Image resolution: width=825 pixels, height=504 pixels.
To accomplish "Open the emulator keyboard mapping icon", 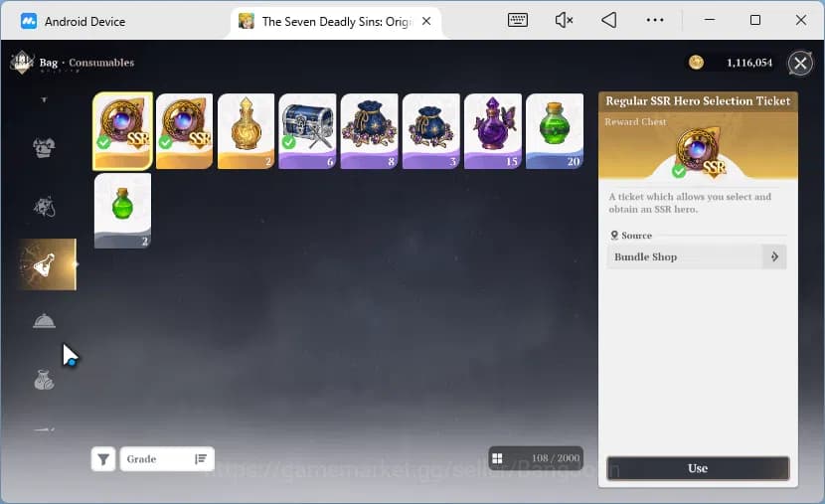I will (x=518, y=20).
